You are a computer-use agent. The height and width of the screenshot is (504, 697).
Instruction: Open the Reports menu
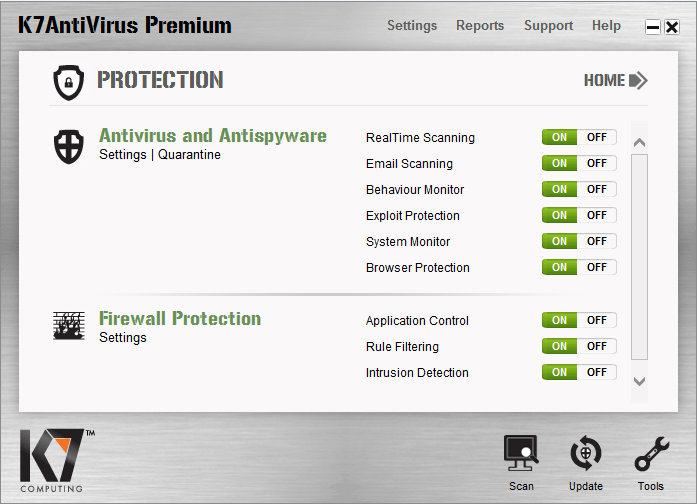tap(480, 26)
